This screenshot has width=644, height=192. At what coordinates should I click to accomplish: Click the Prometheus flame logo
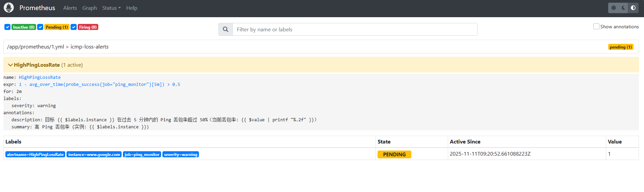tap(9, 7)
